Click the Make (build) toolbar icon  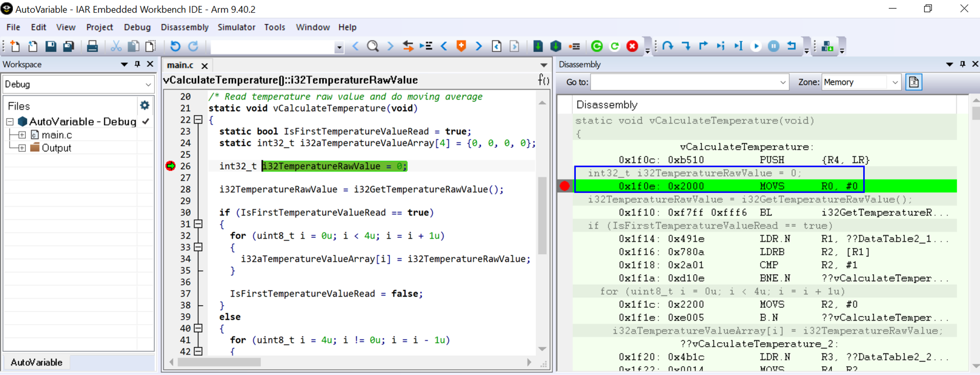pos(827,46)
